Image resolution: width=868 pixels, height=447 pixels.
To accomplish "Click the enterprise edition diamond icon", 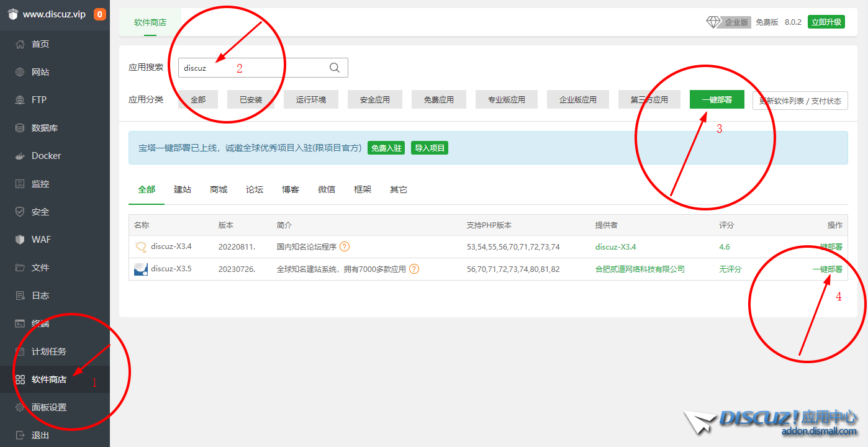I will click(x=713, y=22).
